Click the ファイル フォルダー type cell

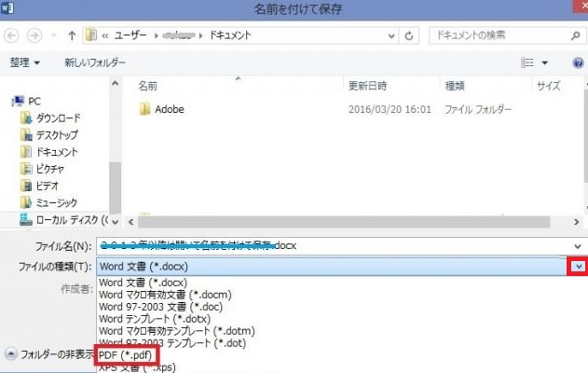coord(478,109)
